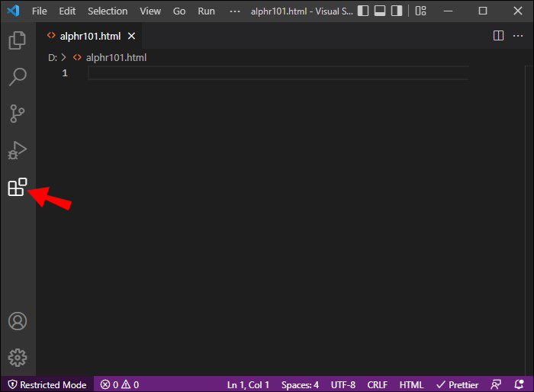Expand the overflow menu after Run

234,11
